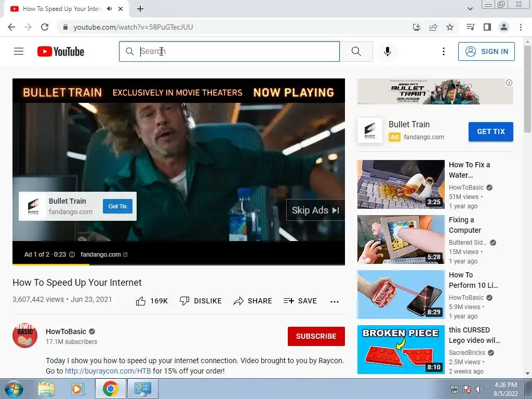The image size is (532, 399).
Task: Click the search magnifier button
Action: [356, 51]
